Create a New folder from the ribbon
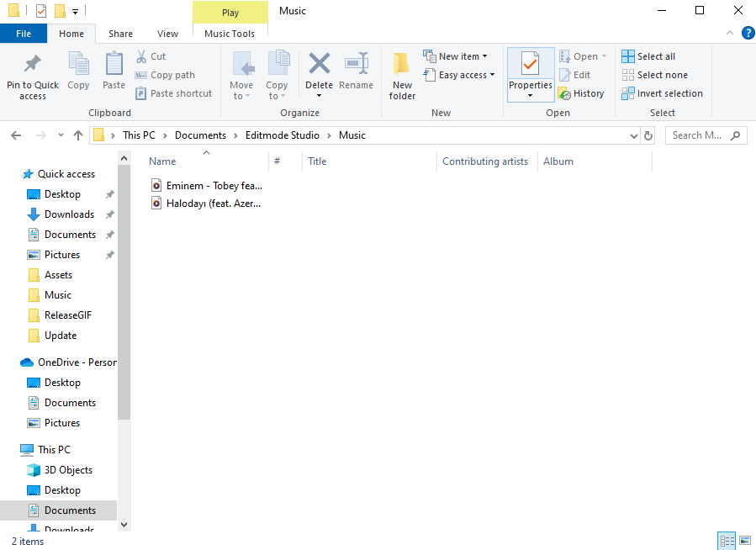 pos(402,76)
